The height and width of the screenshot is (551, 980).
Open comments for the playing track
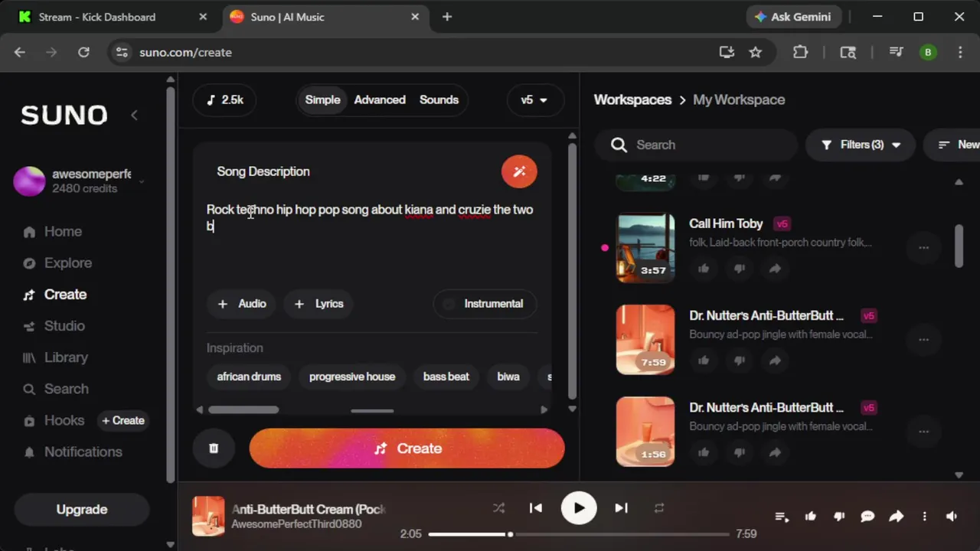[x=867, y=517]
